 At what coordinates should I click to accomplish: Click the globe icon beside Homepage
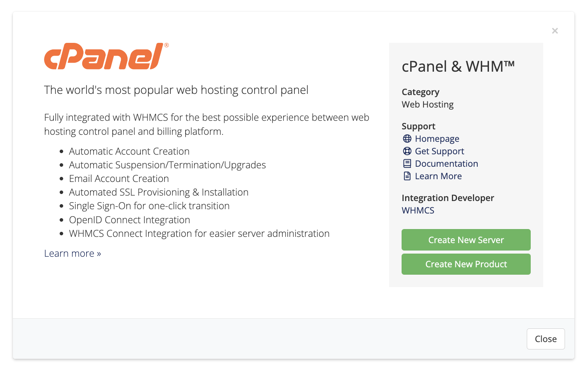(x=407, y=139)
